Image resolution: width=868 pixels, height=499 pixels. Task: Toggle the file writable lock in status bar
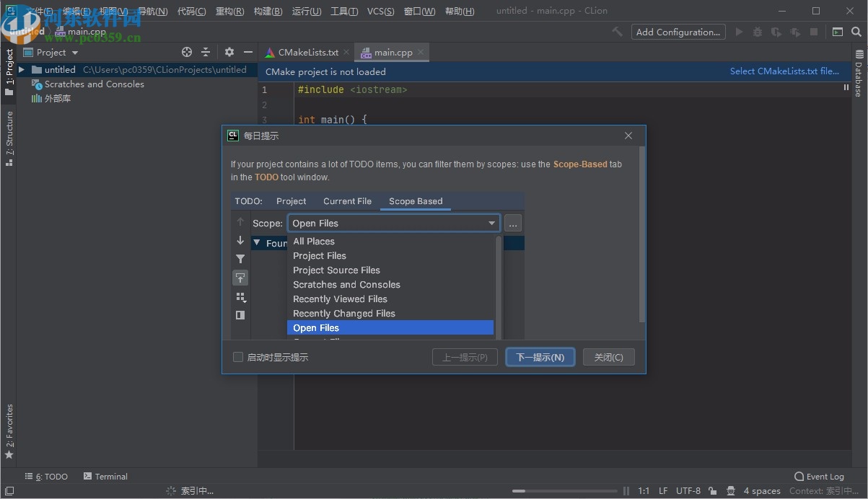click(713, 490)
